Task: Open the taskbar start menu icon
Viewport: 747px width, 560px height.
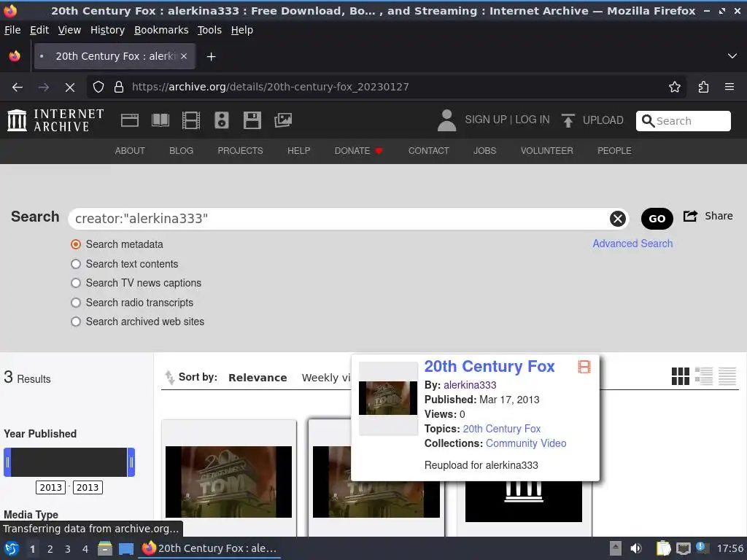Action: (12, 548)
